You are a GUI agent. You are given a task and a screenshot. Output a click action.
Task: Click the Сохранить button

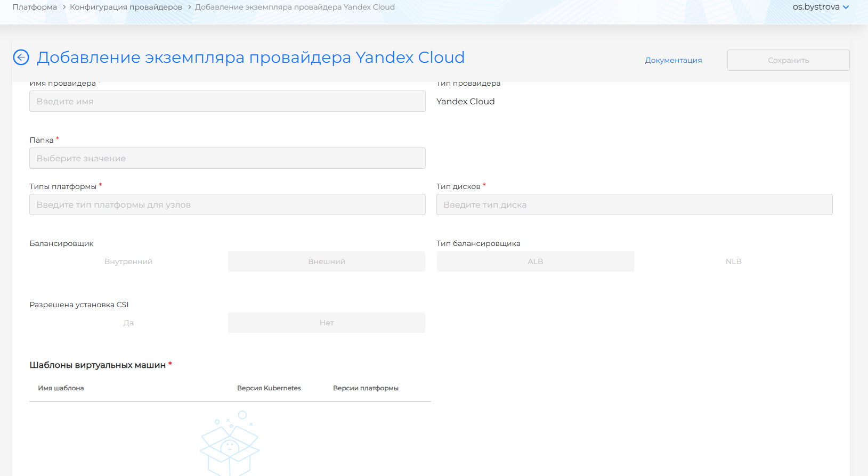click(788, 60)
